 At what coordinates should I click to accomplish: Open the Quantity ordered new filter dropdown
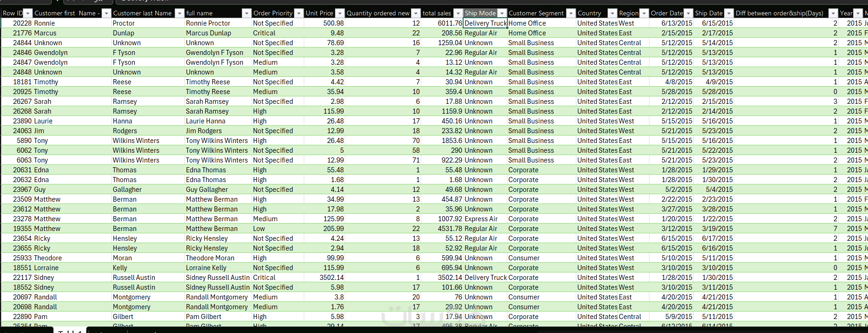[x=416, y=14]
